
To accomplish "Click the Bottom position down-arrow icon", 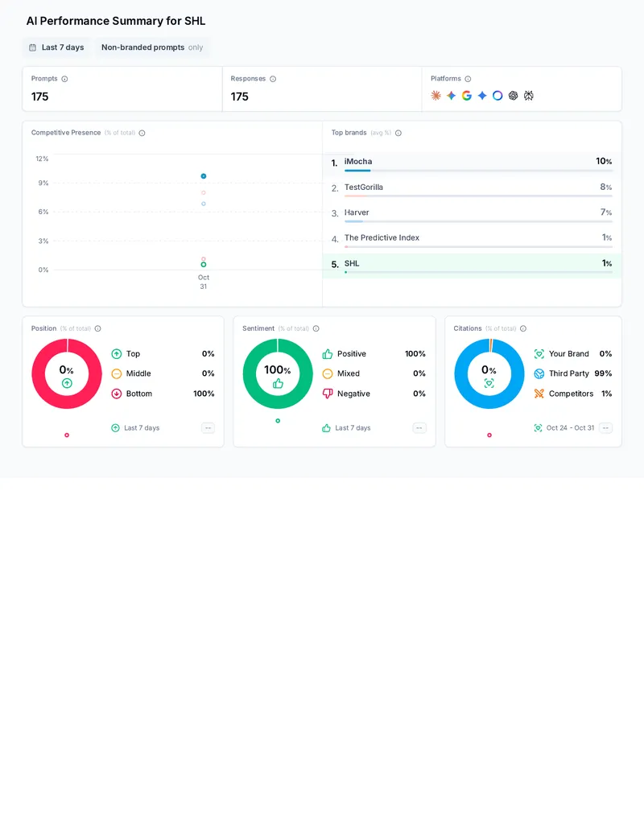I will click(117, 394).
